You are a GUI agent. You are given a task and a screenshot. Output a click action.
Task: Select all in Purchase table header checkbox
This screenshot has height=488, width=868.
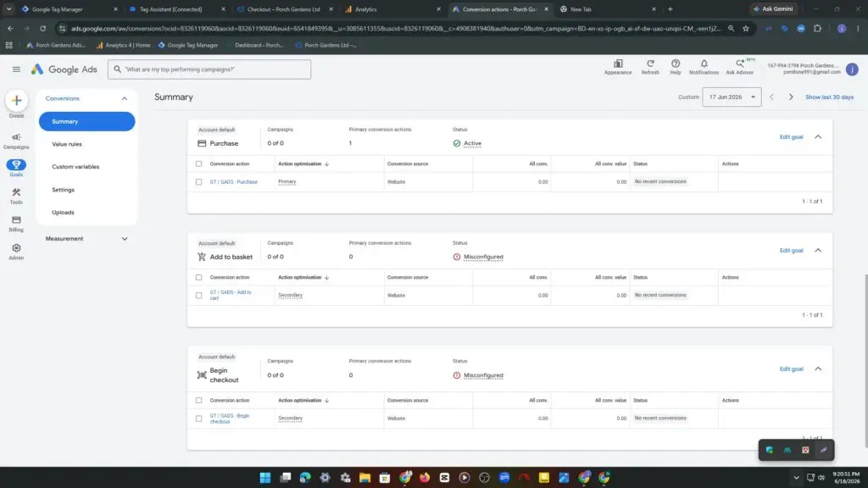tap(198, 164)
